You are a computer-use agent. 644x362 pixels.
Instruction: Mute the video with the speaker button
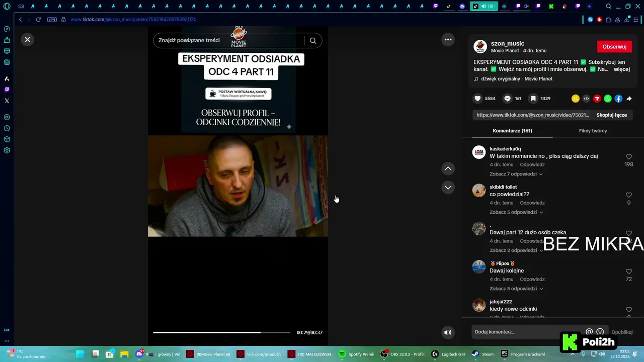tap(448, 332)
